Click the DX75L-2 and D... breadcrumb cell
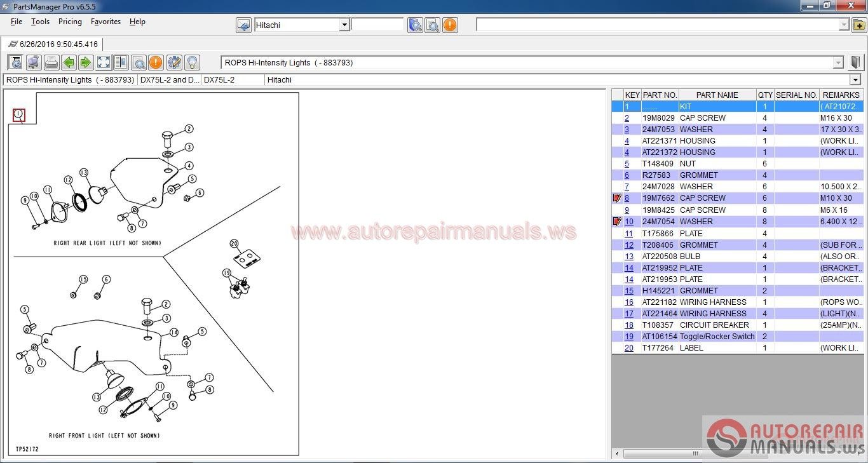Screen dimensions: 868x463 (170, 80)
